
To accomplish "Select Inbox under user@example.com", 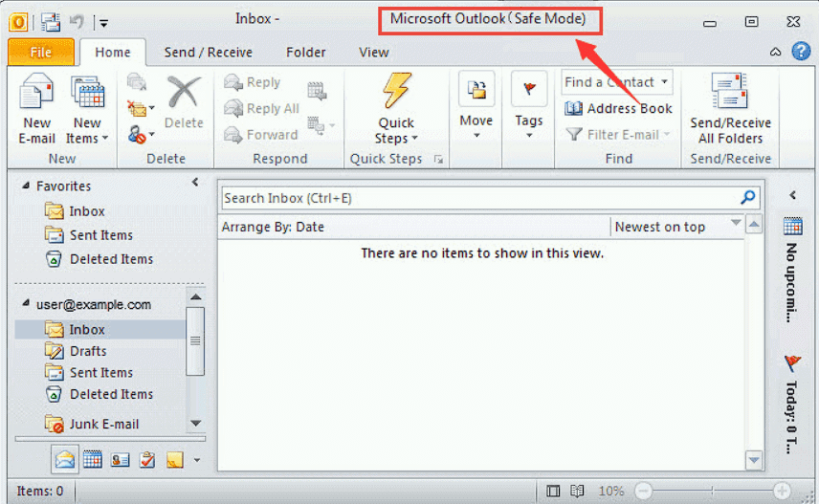I will 100,330.
